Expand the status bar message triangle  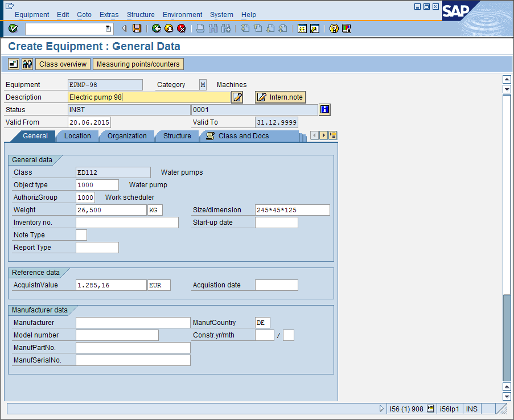(x=381, y=409)
